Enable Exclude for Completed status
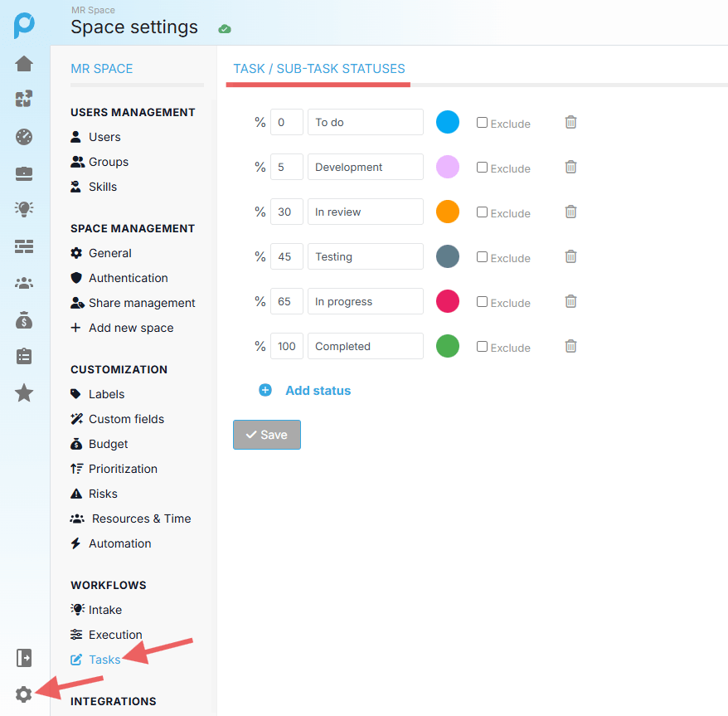The height and width of the screenshot is (716, 728). click(x=482, y=347)
